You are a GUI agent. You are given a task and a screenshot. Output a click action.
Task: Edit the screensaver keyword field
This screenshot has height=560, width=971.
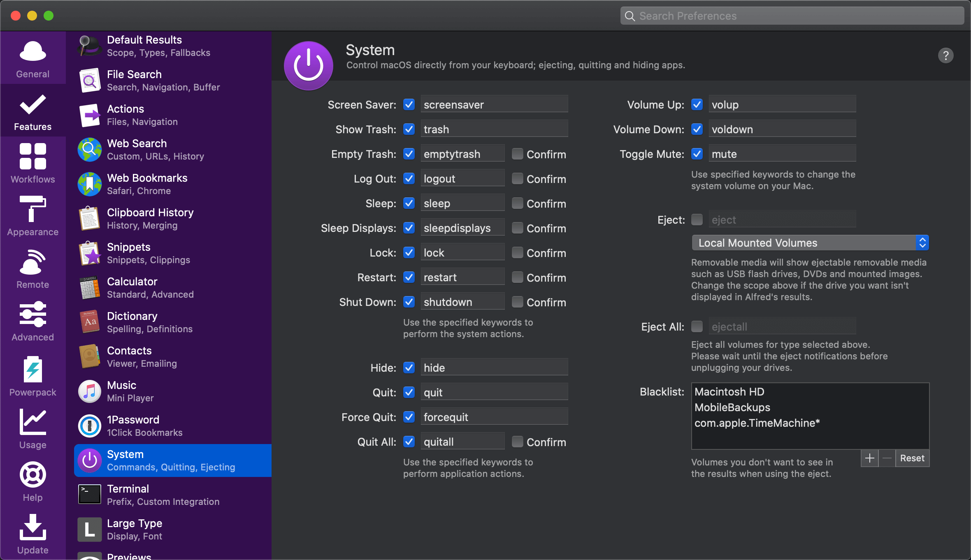(x=494, y=104)
